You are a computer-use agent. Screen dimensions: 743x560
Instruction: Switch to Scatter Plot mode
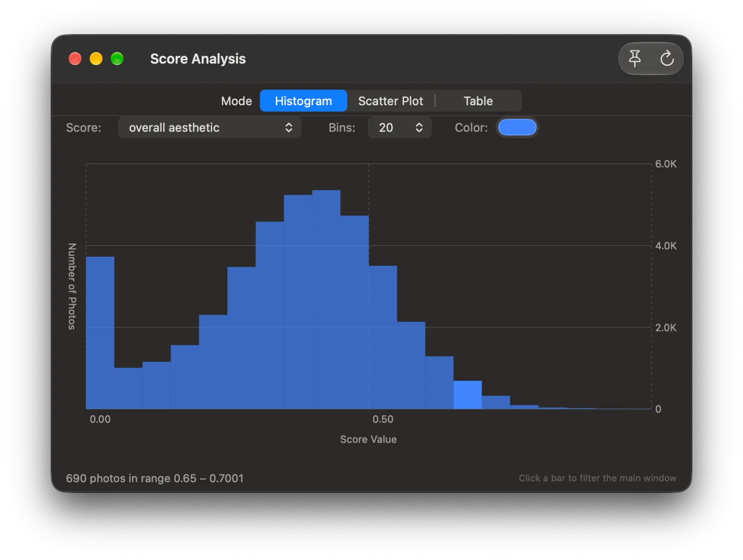391,101
